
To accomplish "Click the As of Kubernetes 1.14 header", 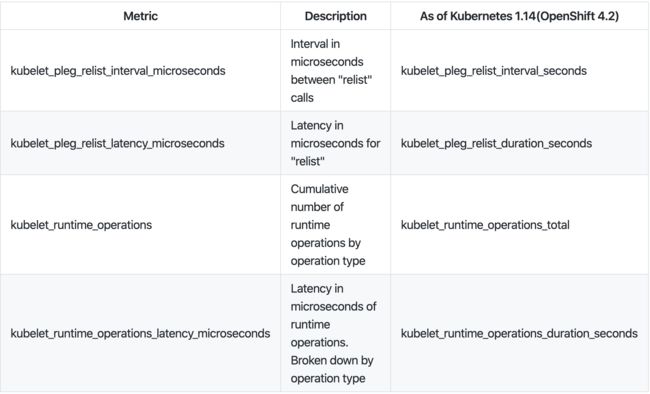I will tap(519, 16).
